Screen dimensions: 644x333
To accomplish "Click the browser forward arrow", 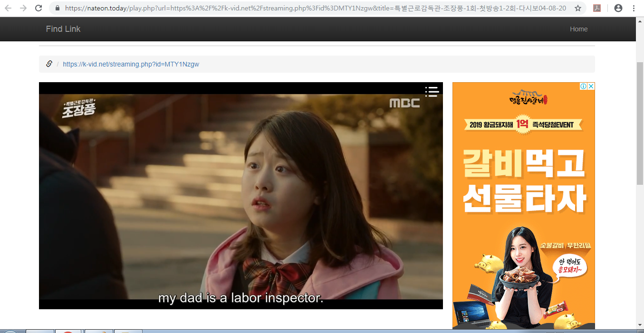I will tap(23, 8).
